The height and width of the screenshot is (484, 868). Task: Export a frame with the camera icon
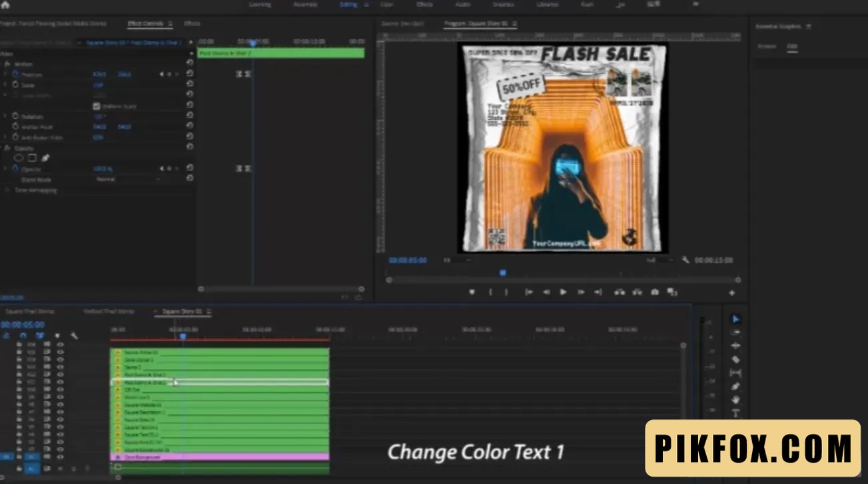click(x=655, y=292)
